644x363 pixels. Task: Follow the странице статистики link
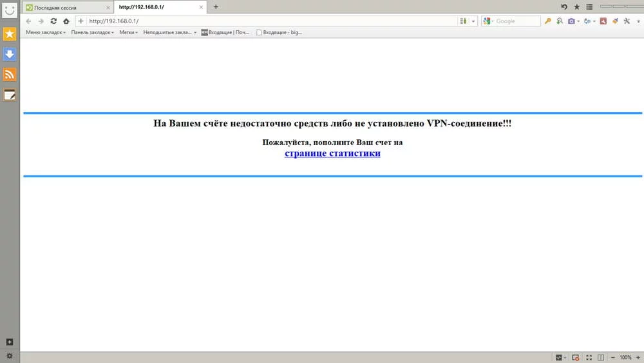click(332, 153)
